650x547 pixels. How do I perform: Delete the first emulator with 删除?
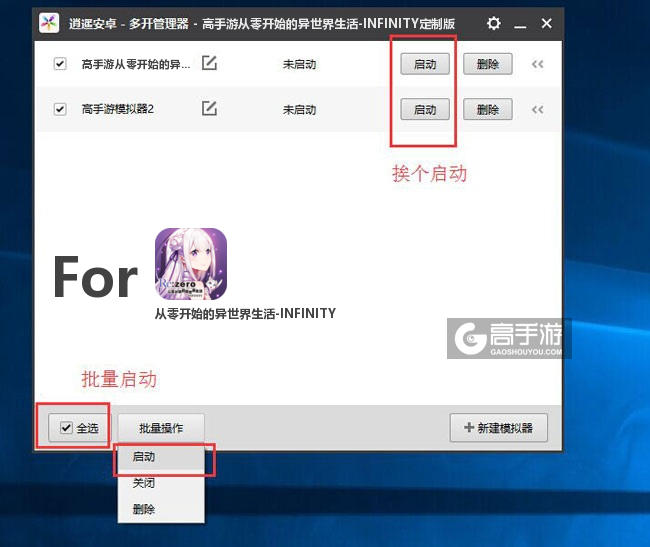488,64
